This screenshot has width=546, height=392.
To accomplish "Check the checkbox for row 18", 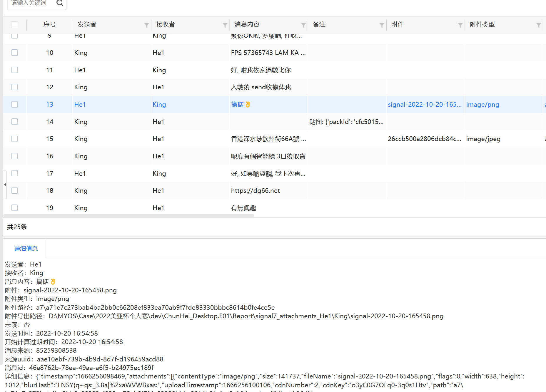I will click(14, 190).
